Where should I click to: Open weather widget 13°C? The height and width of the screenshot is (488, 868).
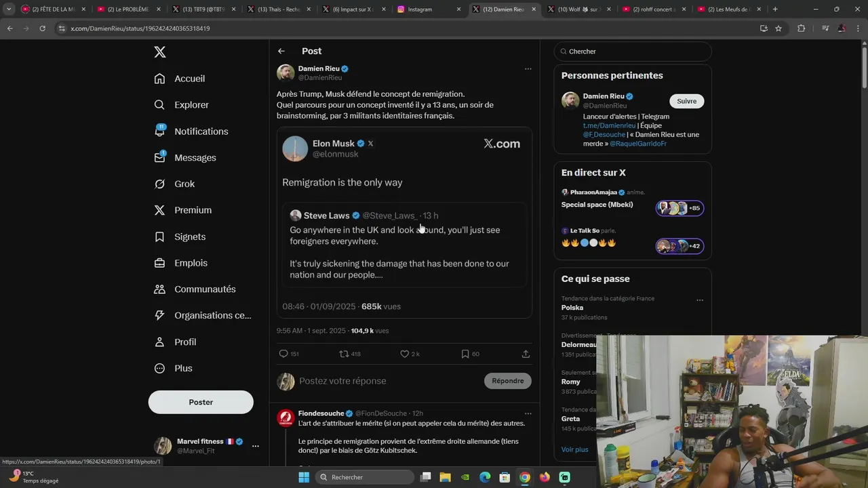coord(34,477)
